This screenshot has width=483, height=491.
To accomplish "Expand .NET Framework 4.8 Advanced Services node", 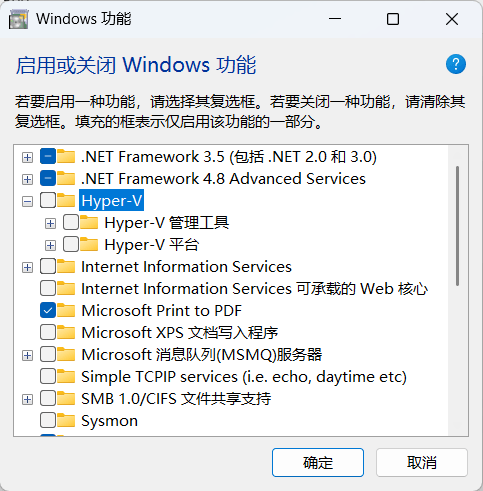I will point(27,179).
